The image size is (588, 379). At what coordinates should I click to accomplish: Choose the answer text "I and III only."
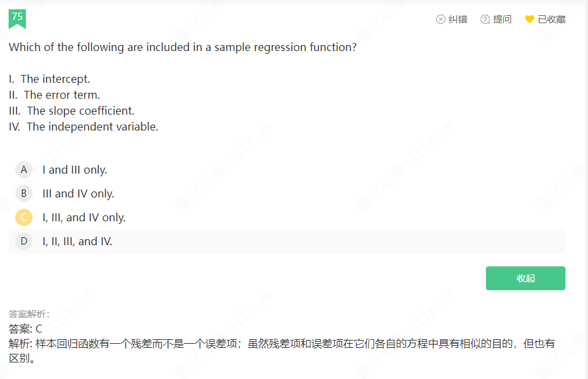tap(75, 170)
